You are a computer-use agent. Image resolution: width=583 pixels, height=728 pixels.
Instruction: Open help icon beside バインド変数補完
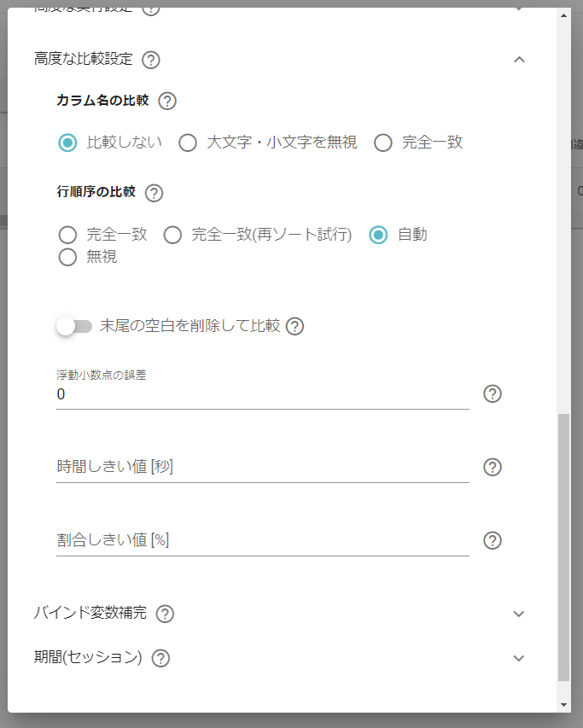pos(165,614)
